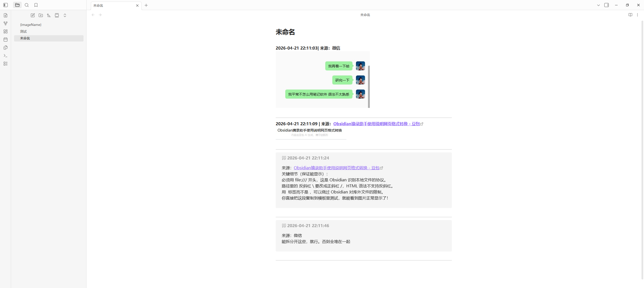
Task: Open today's daily note calendar icon
Action: (x=6, y=39)
